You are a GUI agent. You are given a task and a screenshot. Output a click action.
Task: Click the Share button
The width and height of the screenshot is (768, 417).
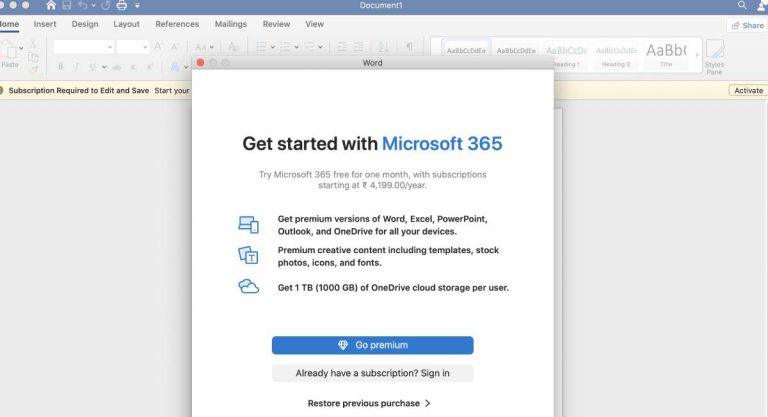pos(747,25)
